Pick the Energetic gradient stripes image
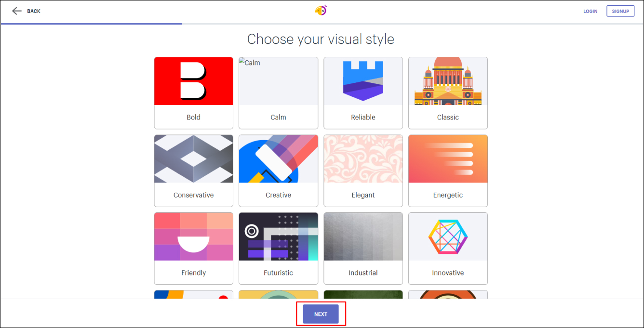 point(448,159)
